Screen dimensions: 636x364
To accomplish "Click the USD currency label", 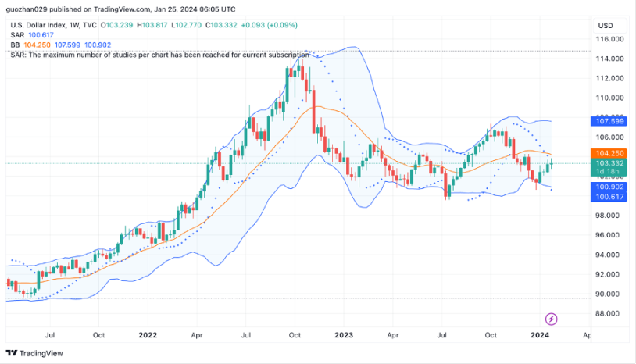I will coord(606,26).
